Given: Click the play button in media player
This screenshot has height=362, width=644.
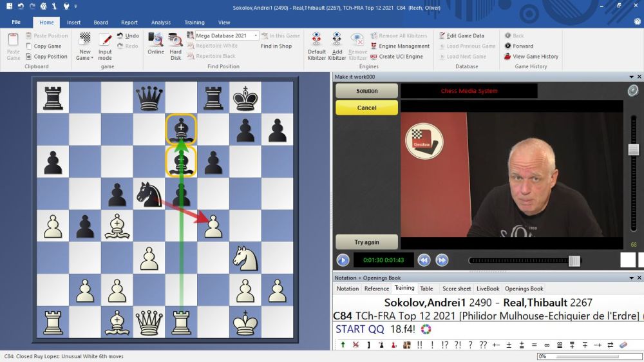Looking at the screenshot, I should click(343, 260).
